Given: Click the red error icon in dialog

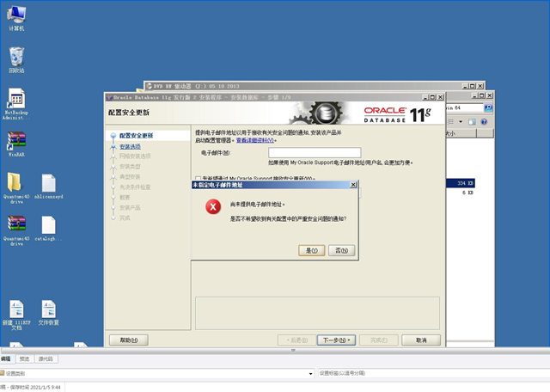Looking at the screenshot, I should tap(213, 206).
